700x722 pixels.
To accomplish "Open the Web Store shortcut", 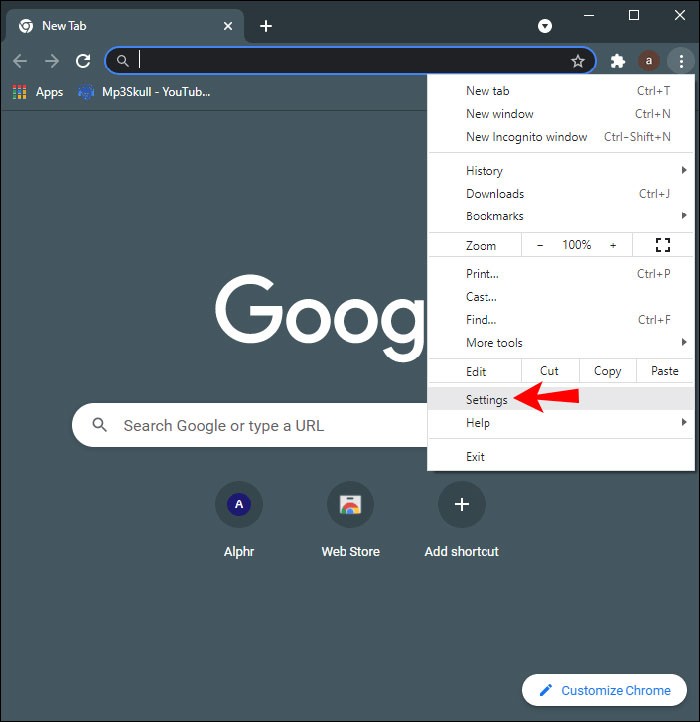I will [350, 506].
